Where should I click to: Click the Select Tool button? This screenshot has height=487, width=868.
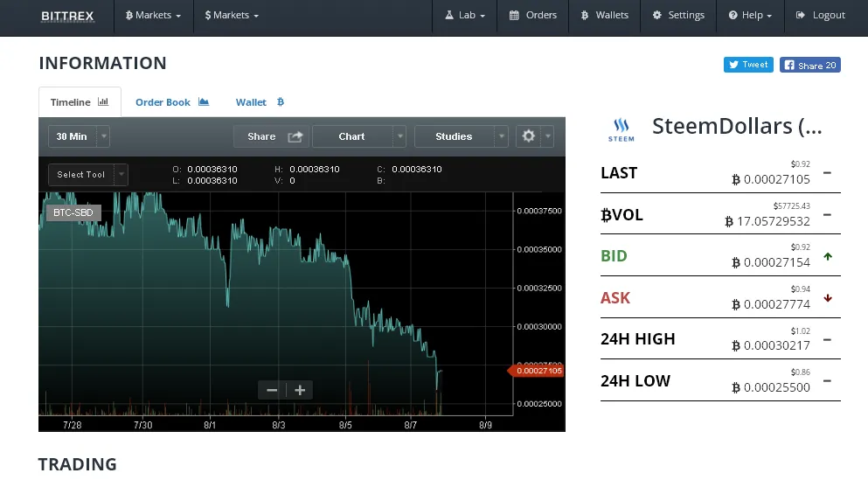(x=80, y=174)
